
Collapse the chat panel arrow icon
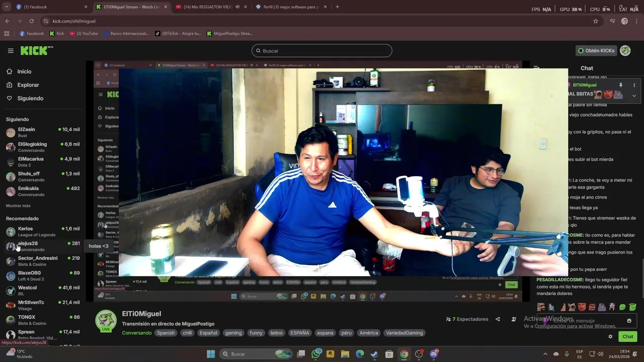point(536,68)
